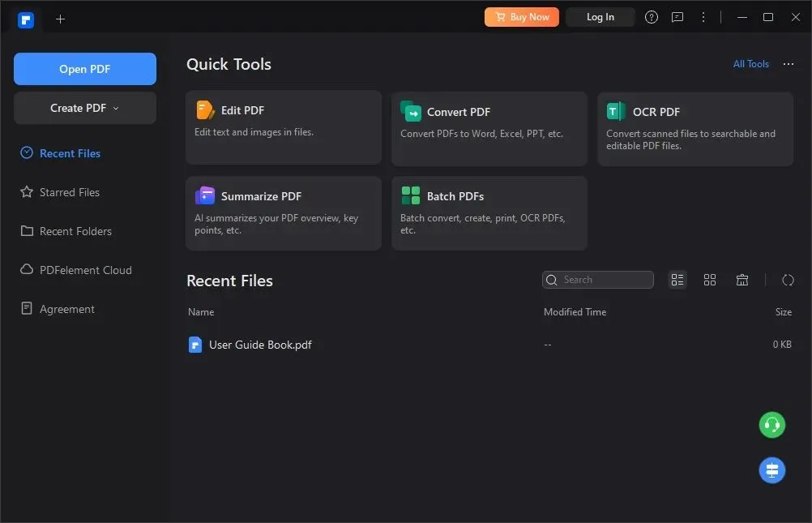
Task: Open a new tab with plus icon
Action: (x=60, y=19)
